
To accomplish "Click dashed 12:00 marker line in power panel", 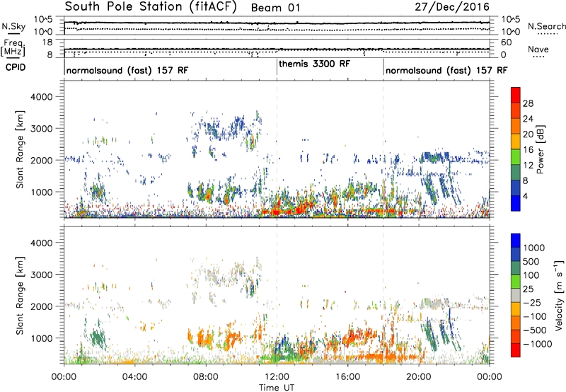I will pyautogui.click(x=277, y=149).
